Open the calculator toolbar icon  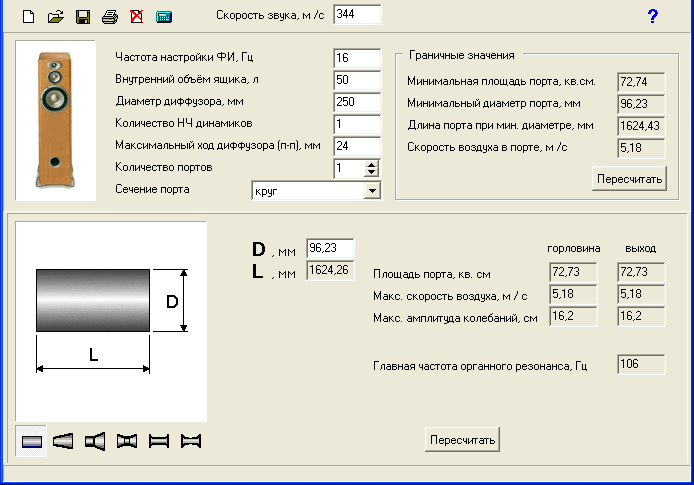164,17
